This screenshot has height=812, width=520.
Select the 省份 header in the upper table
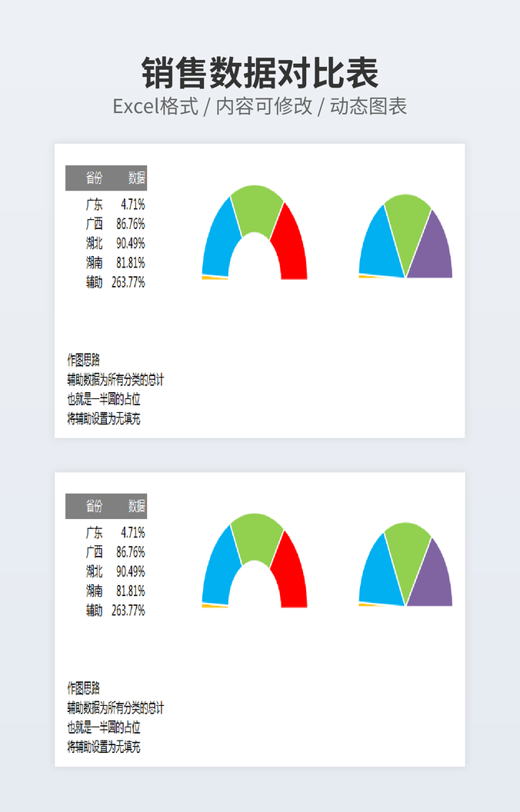[x=94, y=178]
